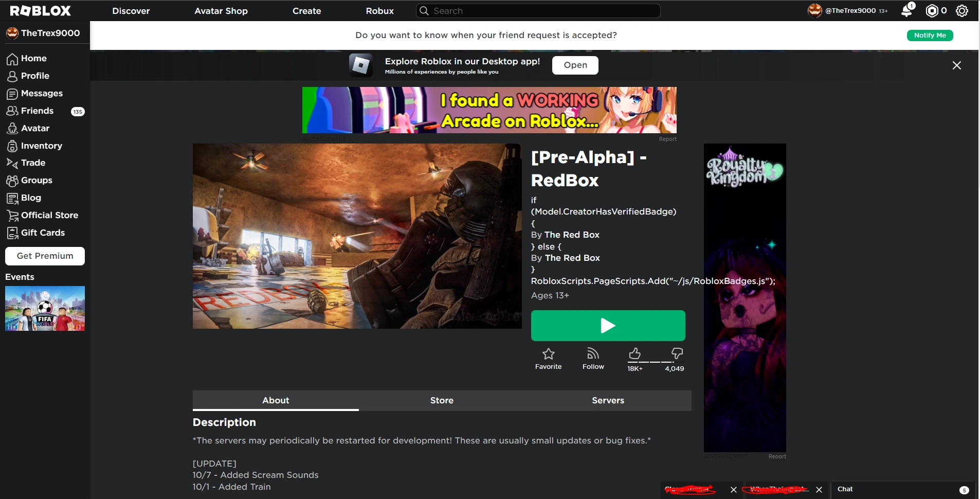Viewport: 980px width, 499px height.
Task: Dismiss the desktop app banner
Action: [x=957, y=65]
